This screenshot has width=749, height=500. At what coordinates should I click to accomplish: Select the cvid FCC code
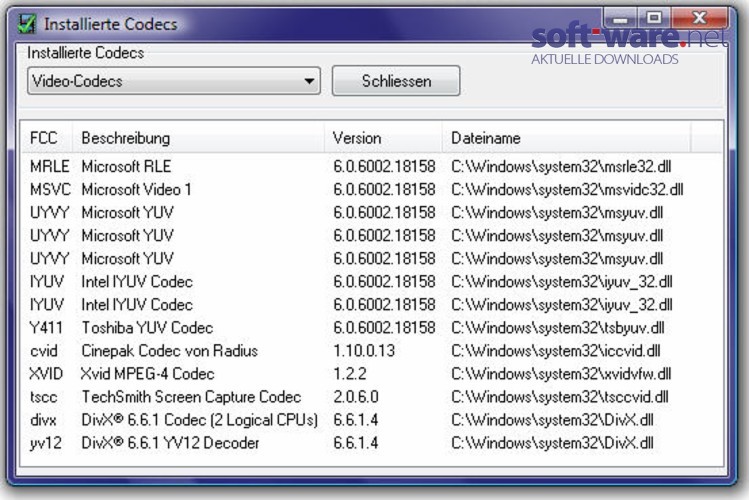(43, 351)
